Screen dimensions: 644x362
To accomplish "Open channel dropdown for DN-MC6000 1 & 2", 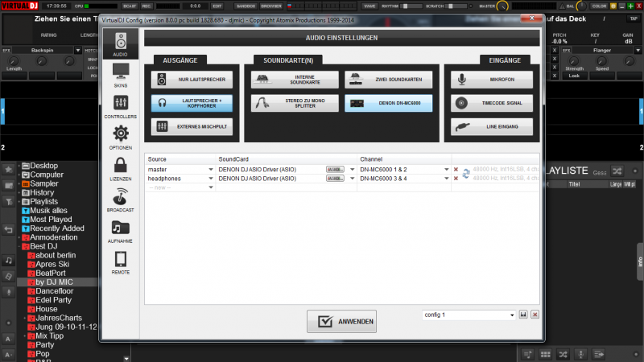I will (x=447, y=170).
